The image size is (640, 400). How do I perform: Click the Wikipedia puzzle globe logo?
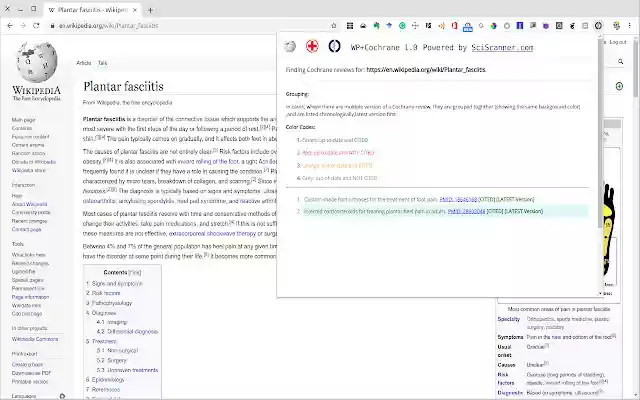tap(37, 62)
